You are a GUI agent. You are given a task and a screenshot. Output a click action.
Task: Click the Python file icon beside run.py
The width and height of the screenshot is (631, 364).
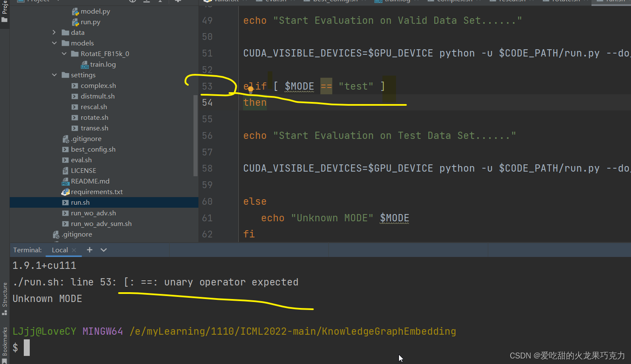(76, 22)
